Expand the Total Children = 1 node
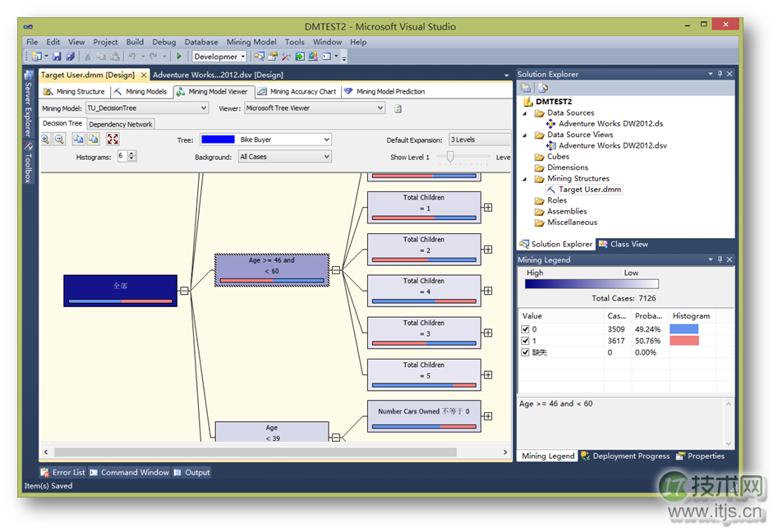Viewport: 778px width, 532px height. 488,208
